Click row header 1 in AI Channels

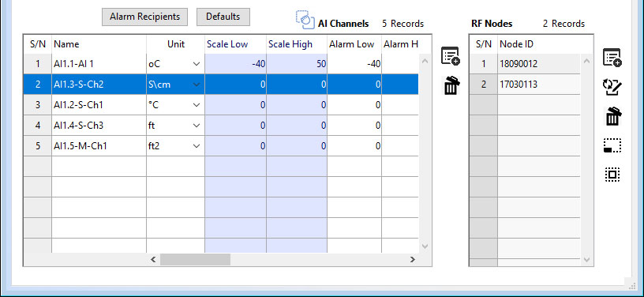[38, 64]
